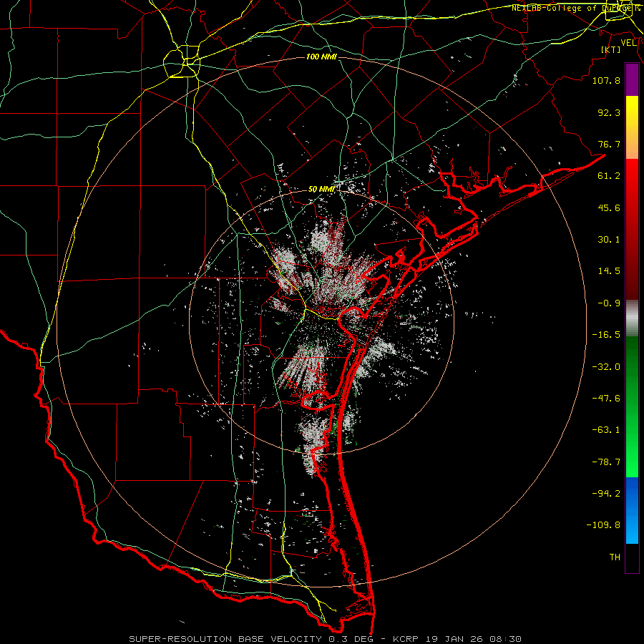Select the -47.6 legend value
The width and height of the screenshot is (644, 644).
click(x=606, y=399)
